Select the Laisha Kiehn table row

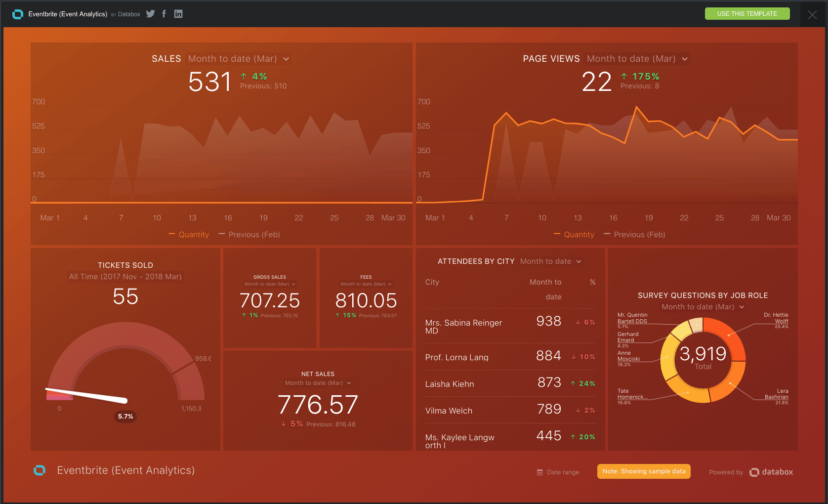pyautogui.click(x=510, y=384)
